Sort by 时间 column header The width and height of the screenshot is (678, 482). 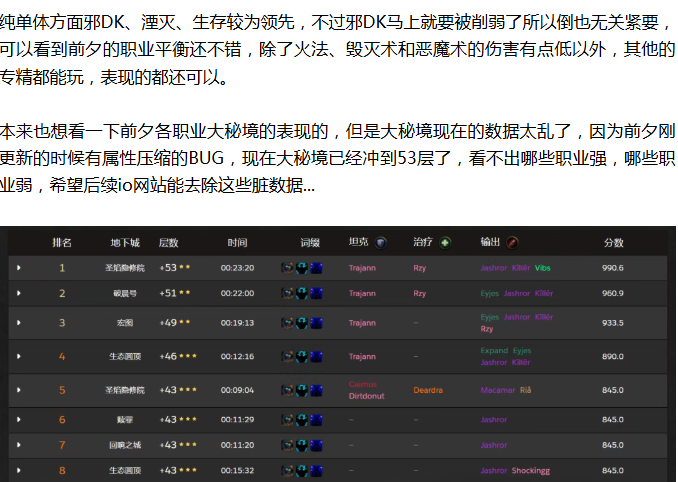click(x=237, y=243)
